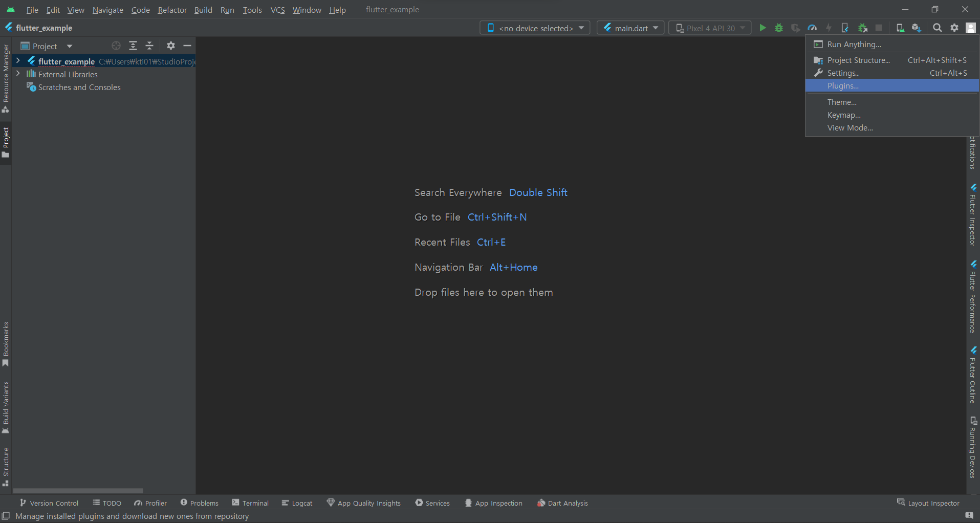Open the Flutter Performance profiler gauge
This screenshot has height=523, width=980.
point(812,28)
